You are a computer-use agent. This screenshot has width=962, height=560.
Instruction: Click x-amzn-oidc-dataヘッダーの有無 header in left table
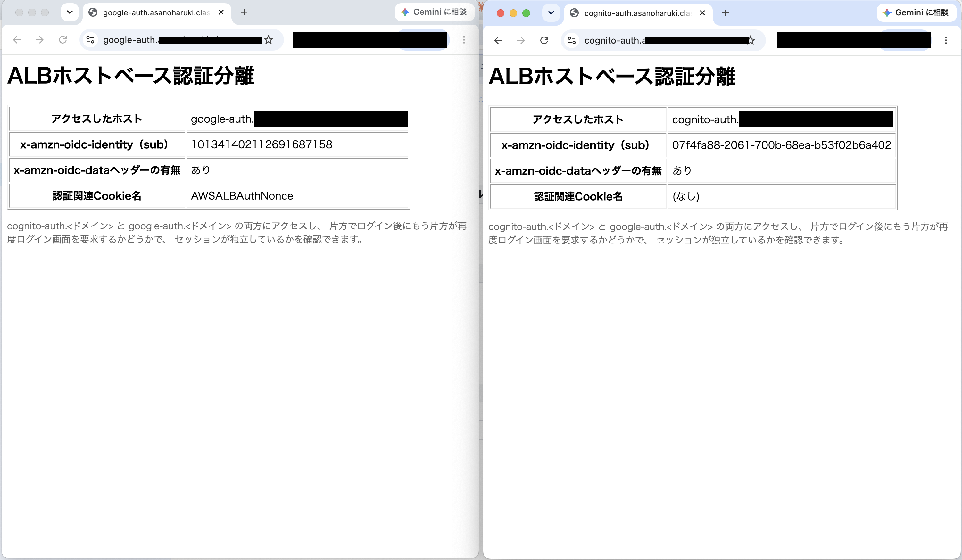(x=97, y=170)
